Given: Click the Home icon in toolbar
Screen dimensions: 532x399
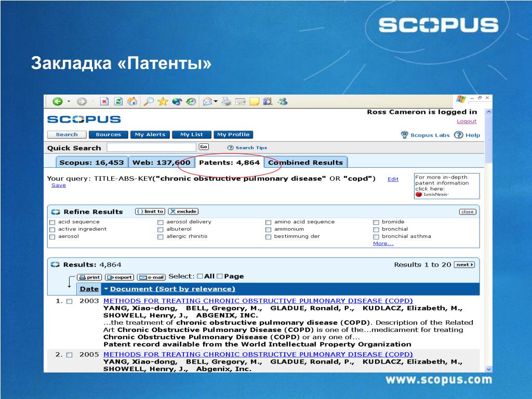Looking at the screenshot, I should pos(132,101).
